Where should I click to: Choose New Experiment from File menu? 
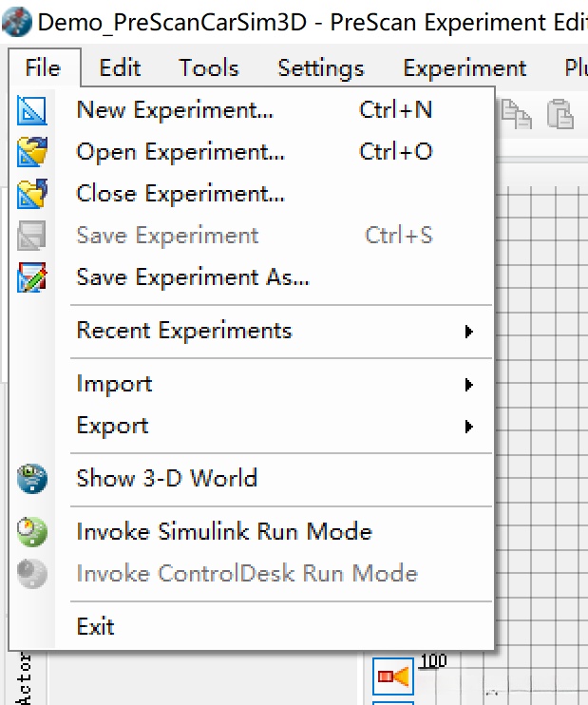coord(175,110)
